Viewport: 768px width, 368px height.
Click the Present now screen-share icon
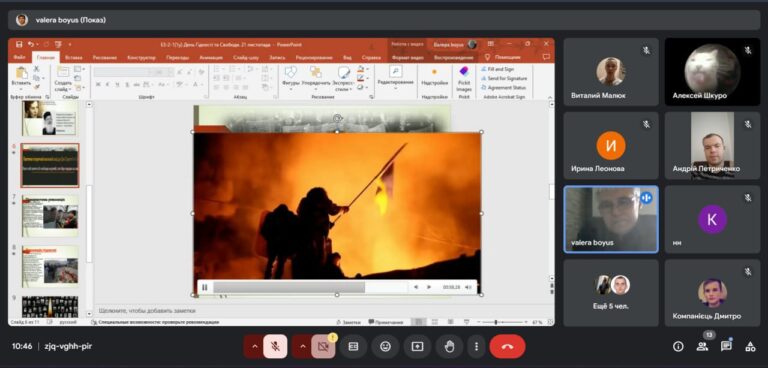pos(417,346)
